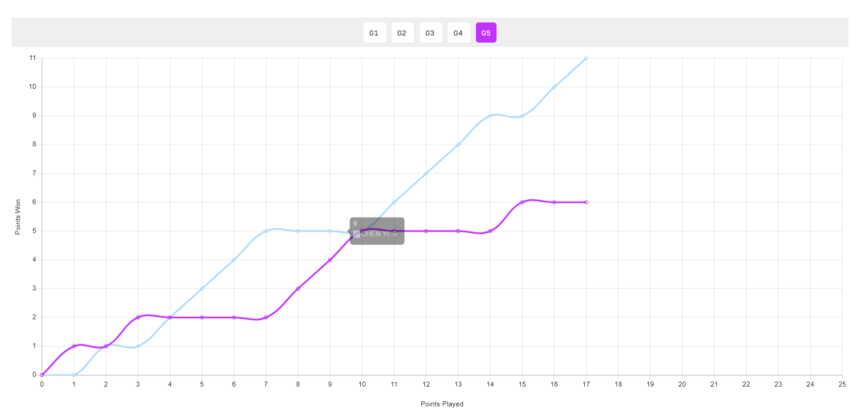Select purple data point at 9 points played
868x418 pixels.
(x=330, y=260)
